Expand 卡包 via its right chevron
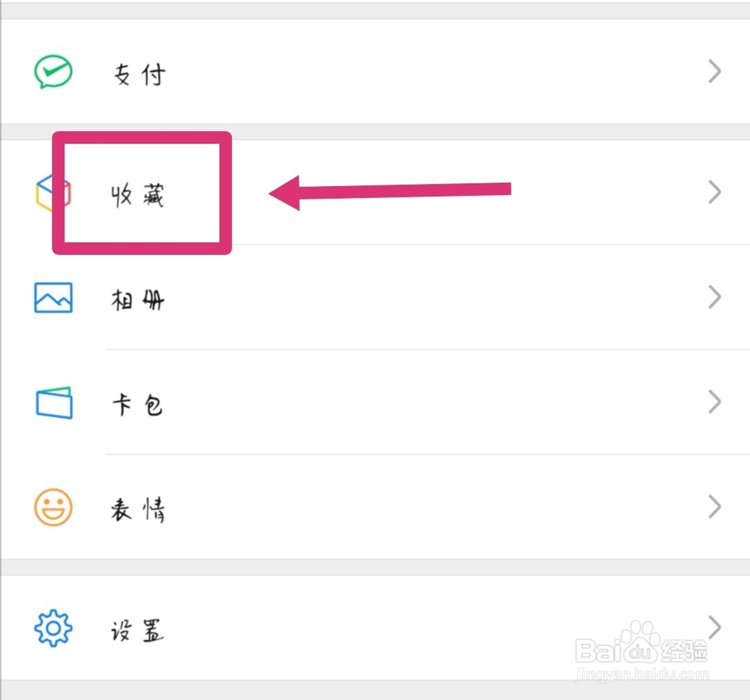Screen dimensions: 750x700 click(x=715, y=402)
